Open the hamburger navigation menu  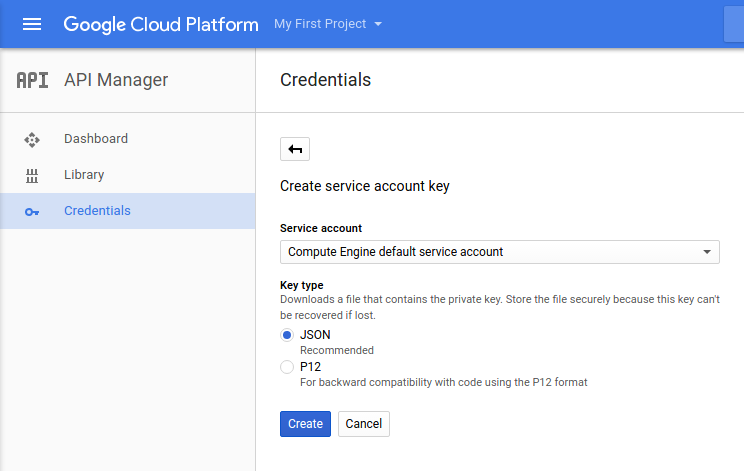pyautogui.click(x=32, y=24)
